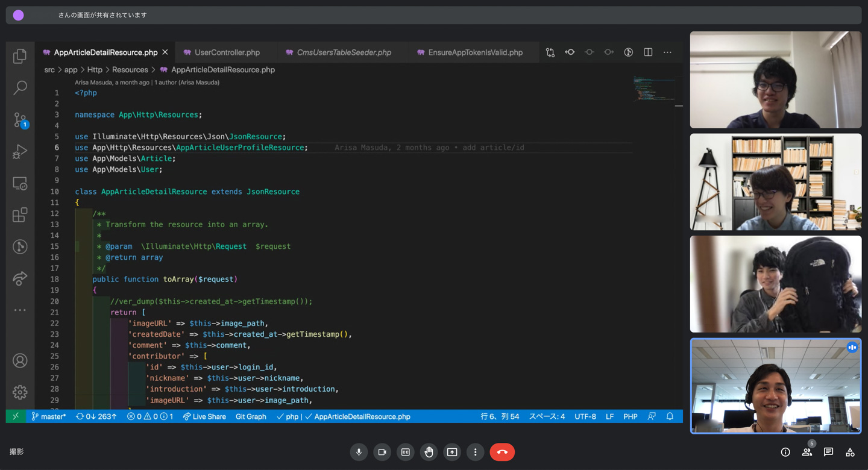Image resolution: width=868 pixels, height=470 pixels.
Task: Click Live Share in status bar
Action: point(204,416)
